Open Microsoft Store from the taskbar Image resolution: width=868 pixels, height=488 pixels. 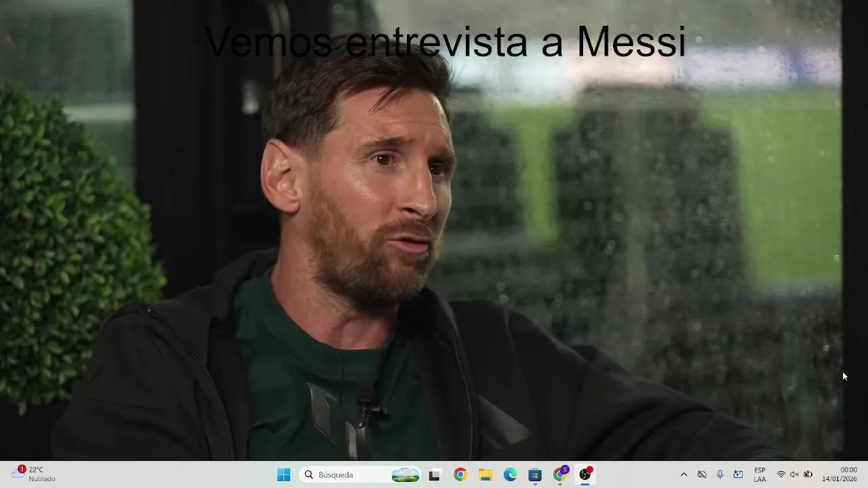click(535, 475)
